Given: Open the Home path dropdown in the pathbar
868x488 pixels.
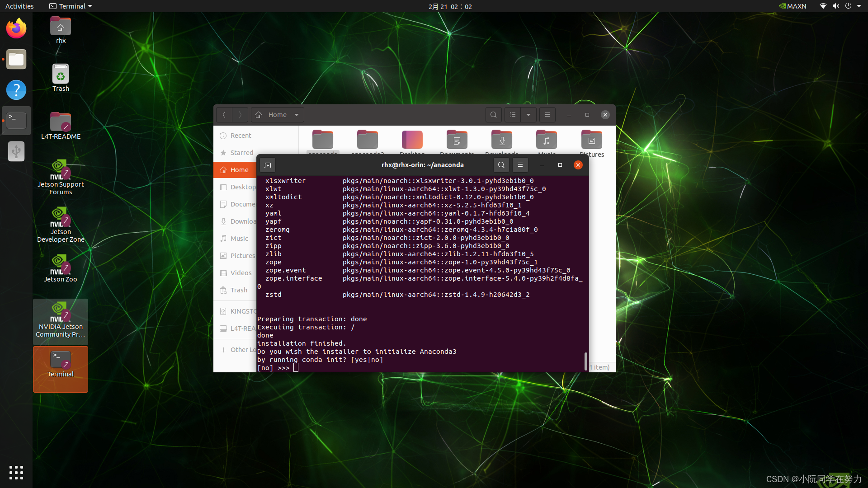Looking at the screenshot, I should tap(296, 114).
